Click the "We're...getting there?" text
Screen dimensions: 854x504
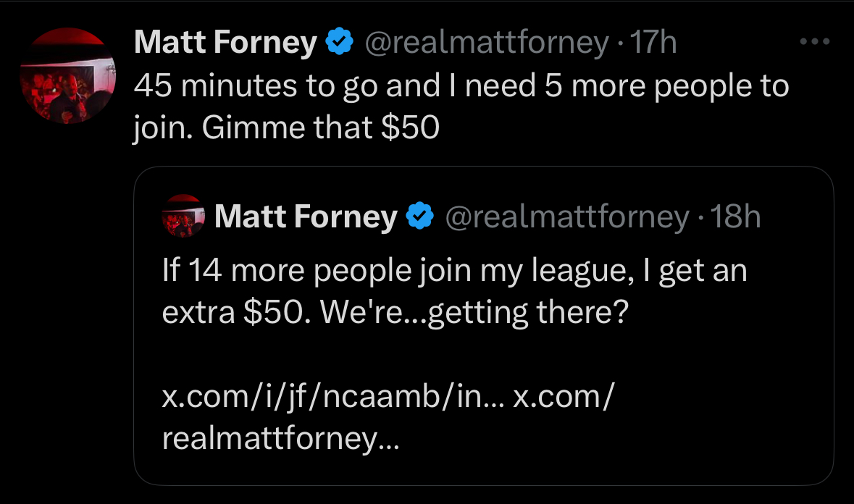pos(473,312)
